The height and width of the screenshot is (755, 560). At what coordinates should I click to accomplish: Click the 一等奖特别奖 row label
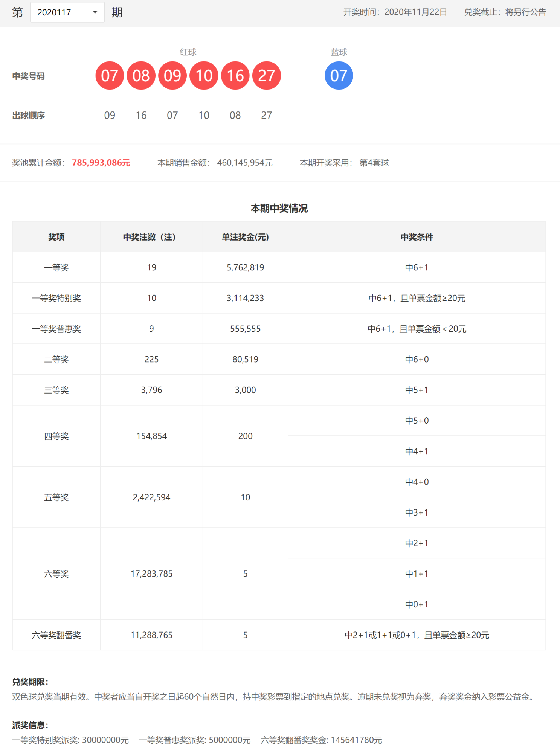(x=56, y=298)
